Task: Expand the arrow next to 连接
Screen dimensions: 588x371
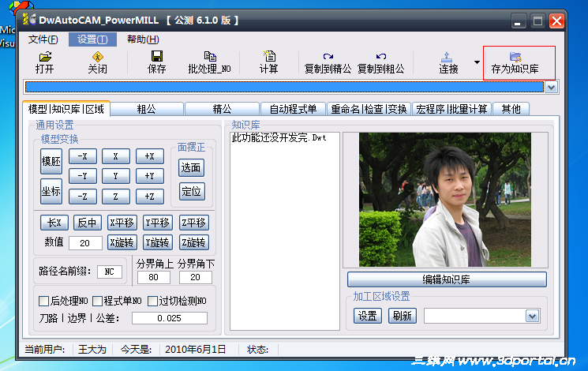Action: point(477,62)
